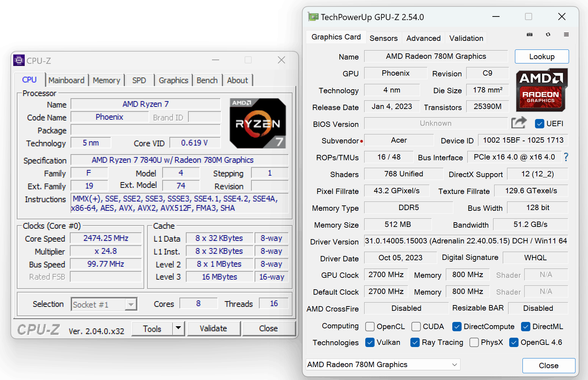The height and width of the screenshot is (380, 588).
Task: Open the Graphics tab in CPU-Z
Action: coord(174,80)
